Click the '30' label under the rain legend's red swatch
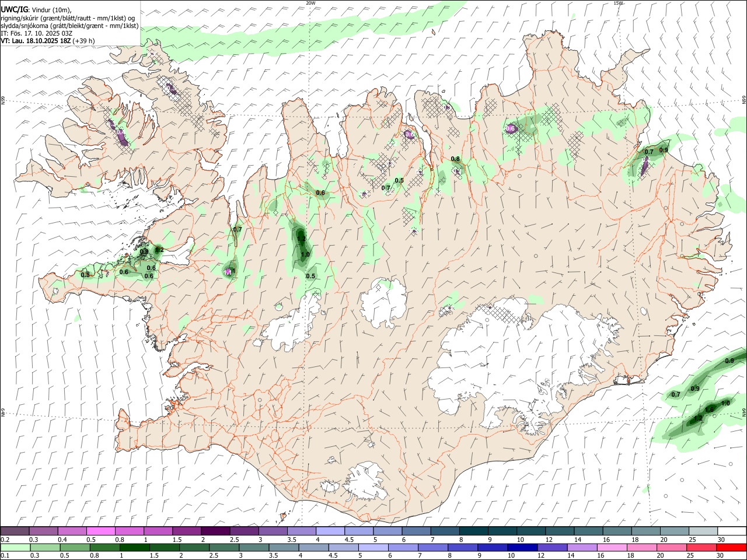 pos(721,555)
